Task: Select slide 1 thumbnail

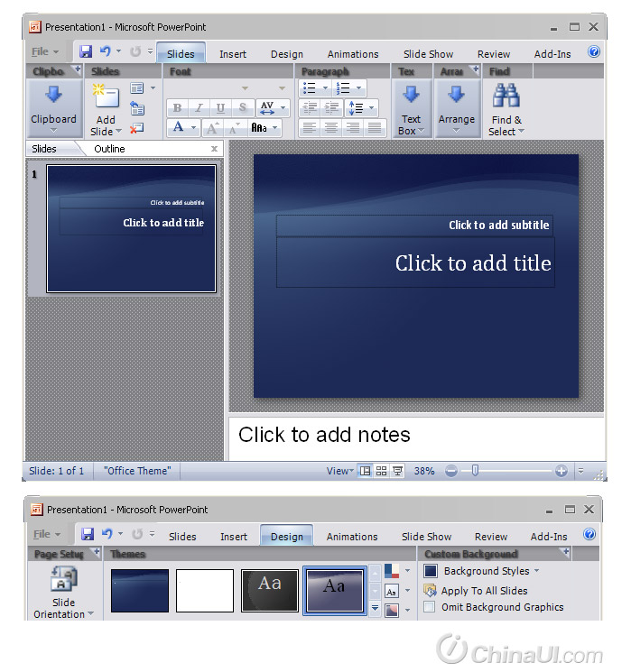Action: (131, 229)
